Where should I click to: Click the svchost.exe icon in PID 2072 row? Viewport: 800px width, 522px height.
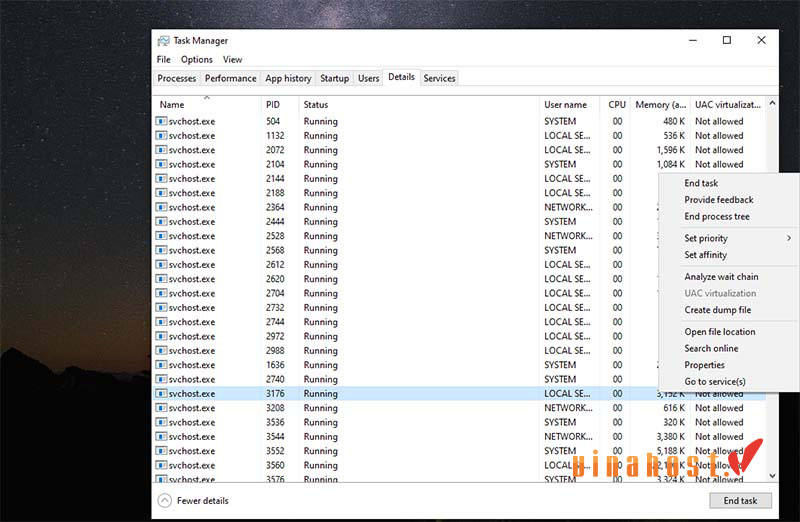(161, 150)
